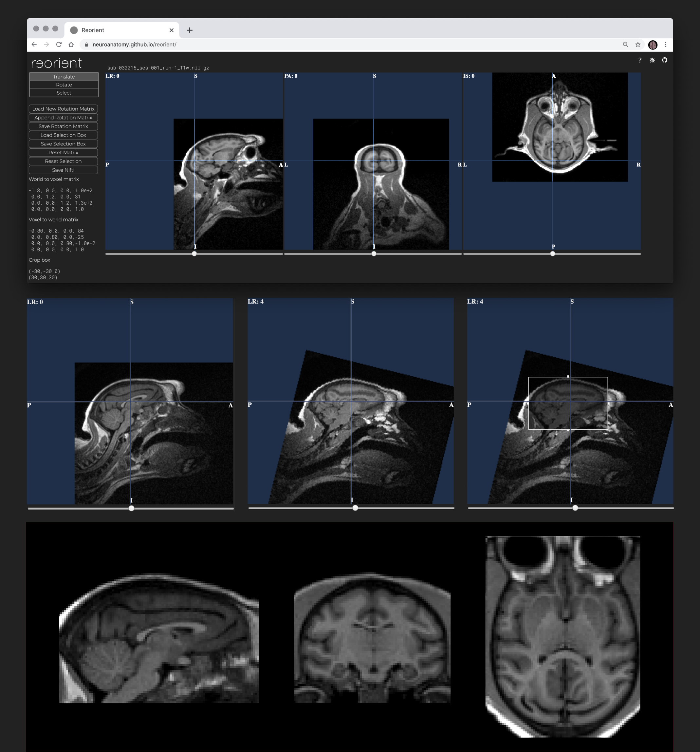Switch to Select mode
This screenshot has height=752, width=700.
[64, 93]
